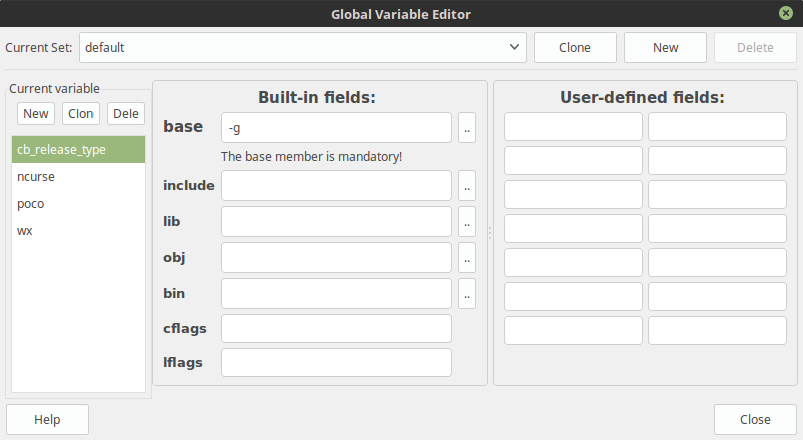Create a new variable set
Viewport: 803px width, 440px height.
[x=665, y=47]
